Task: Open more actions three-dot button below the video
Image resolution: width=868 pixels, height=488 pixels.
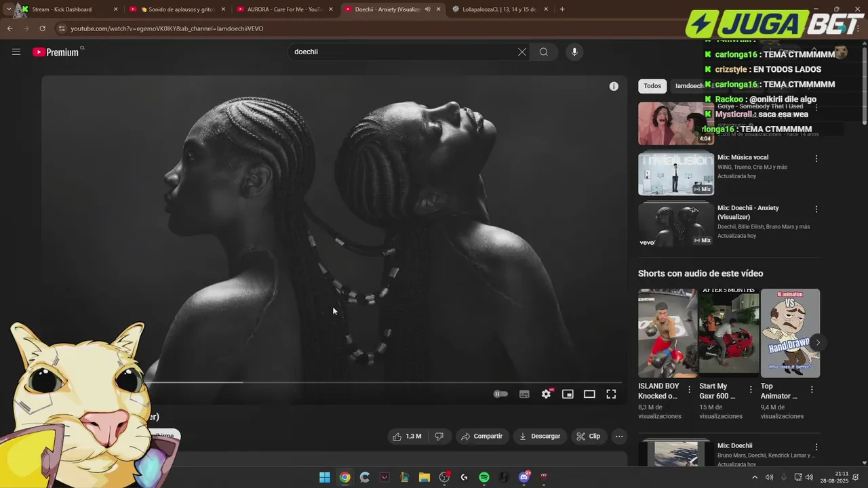Action: pos(619,436)
